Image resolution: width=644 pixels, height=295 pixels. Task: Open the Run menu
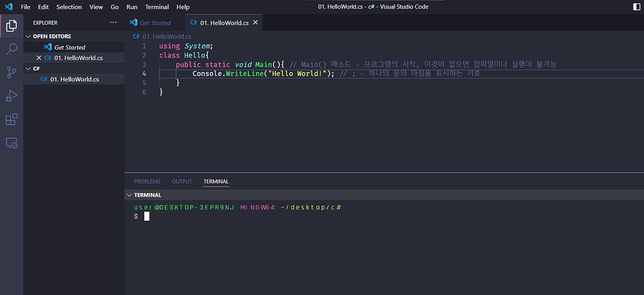click(132, 7)
